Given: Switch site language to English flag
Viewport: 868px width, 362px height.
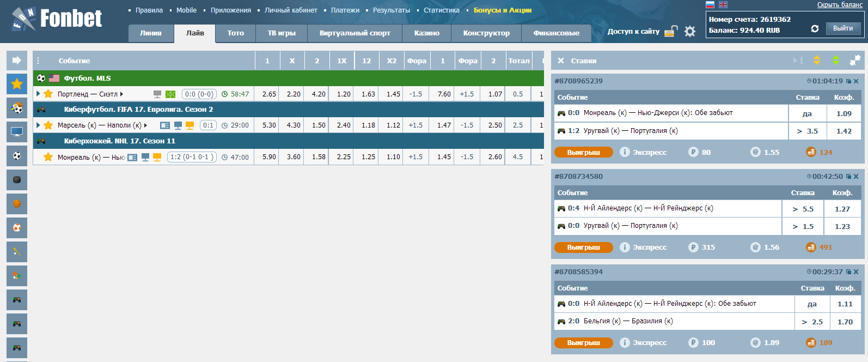Looking at the screenshot, I should coord(723,4).
